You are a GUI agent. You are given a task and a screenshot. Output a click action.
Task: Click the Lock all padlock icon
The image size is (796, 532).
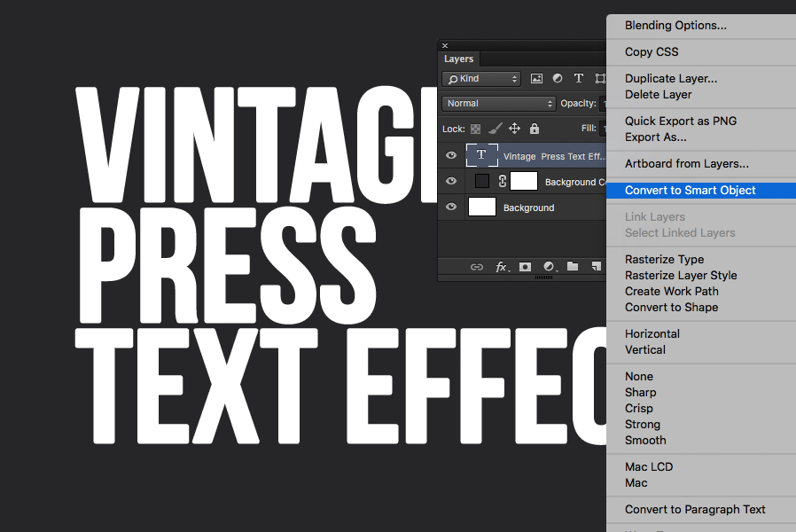click(535, 130)
